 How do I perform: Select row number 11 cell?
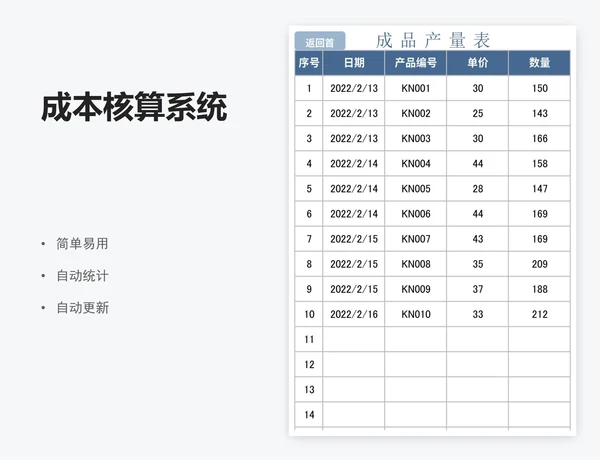[x=309, y=339]
